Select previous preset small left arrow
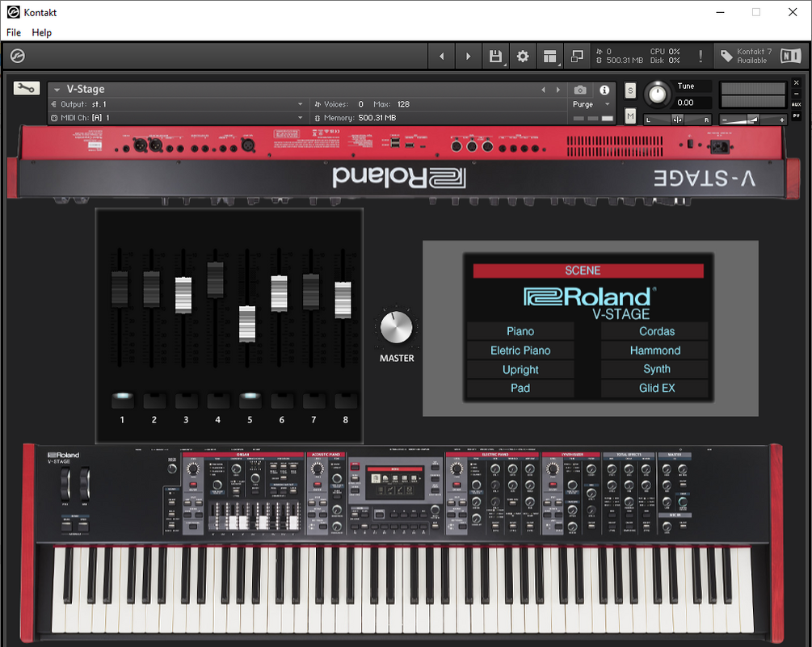This screenshot has width=812, height=647. 543,90
